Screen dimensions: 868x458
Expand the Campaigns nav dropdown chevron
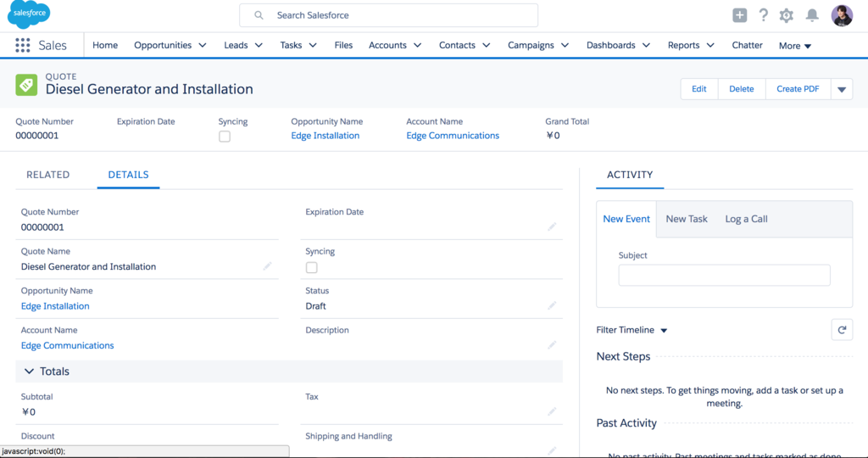point(565,46)
